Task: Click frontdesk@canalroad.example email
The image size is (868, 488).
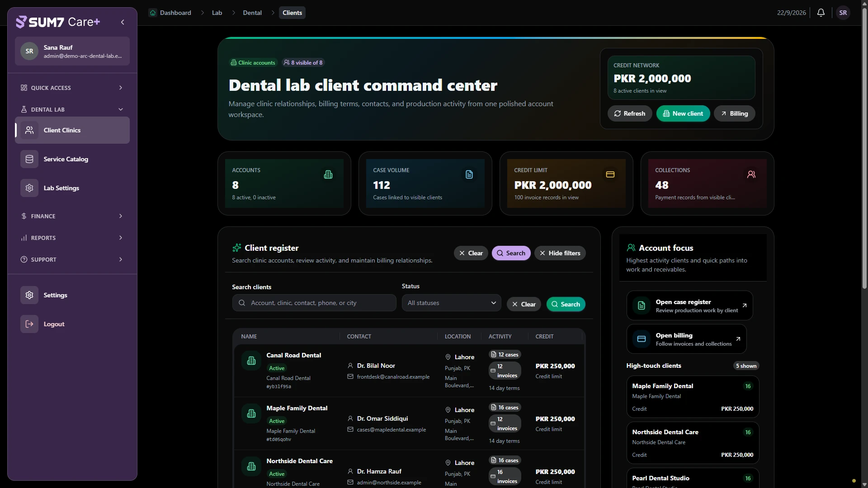Action: click(x=393, y=377)
